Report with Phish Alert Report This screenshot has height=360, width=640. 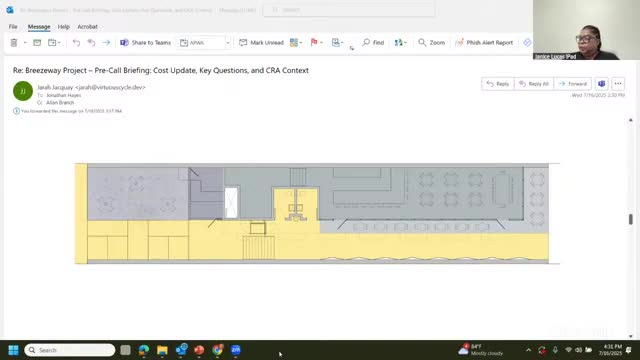click(x=484, y=42)
